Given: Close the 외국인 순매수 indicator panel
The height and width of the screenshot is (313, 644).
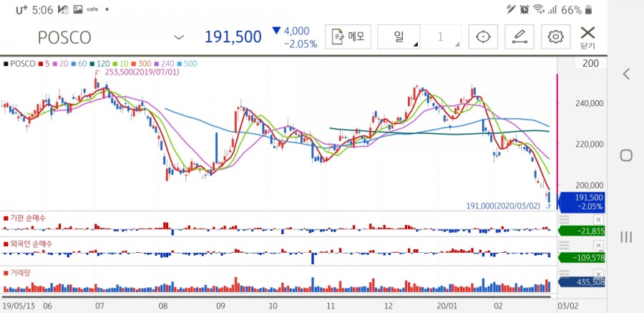Looking at the screenshot, I should coord(599,246).
